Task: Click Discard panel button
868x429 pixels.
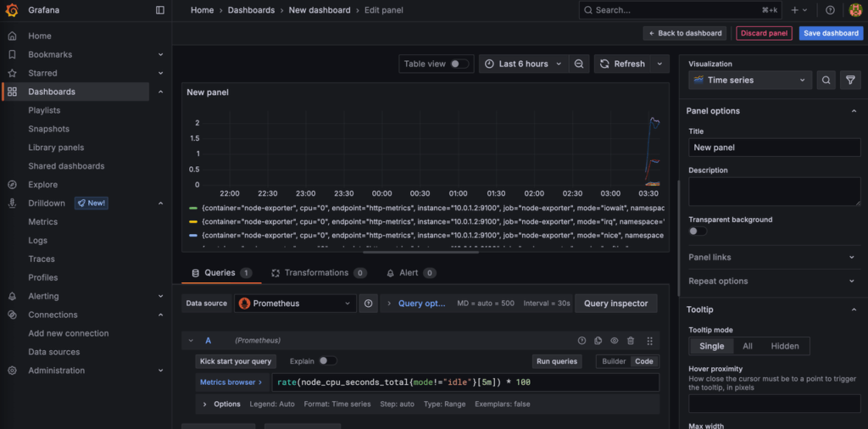Action: [x=764, y=33]
